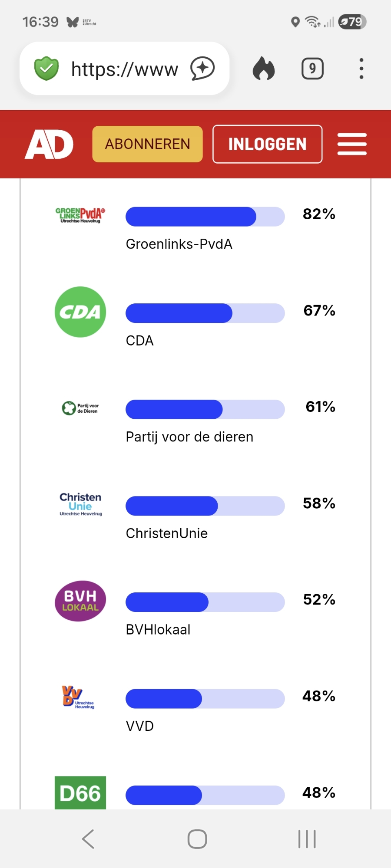
Task: Tap the fire clear-data icon
Action: tap(264, 69)
